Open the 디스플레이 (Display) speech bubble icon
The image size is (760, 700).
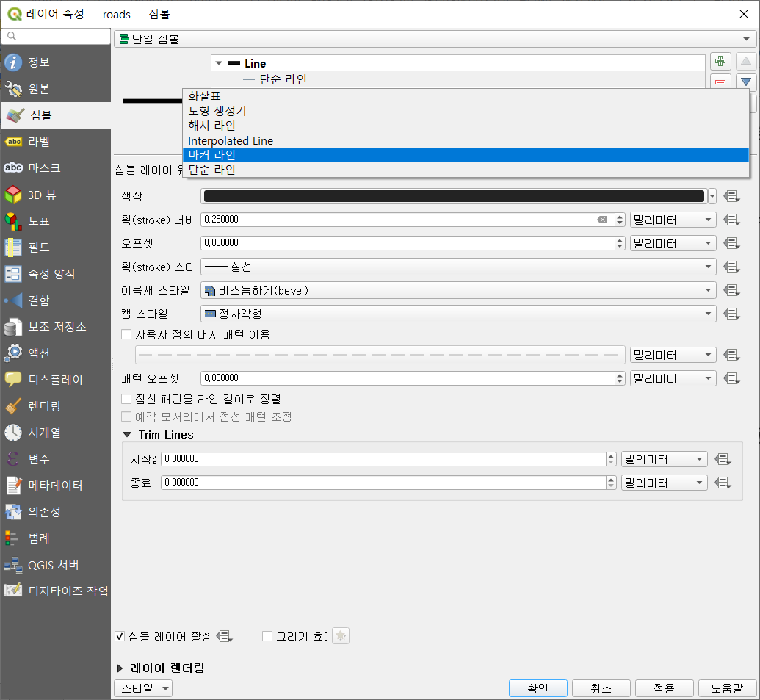pyautogui.click(x=13, y=380)
